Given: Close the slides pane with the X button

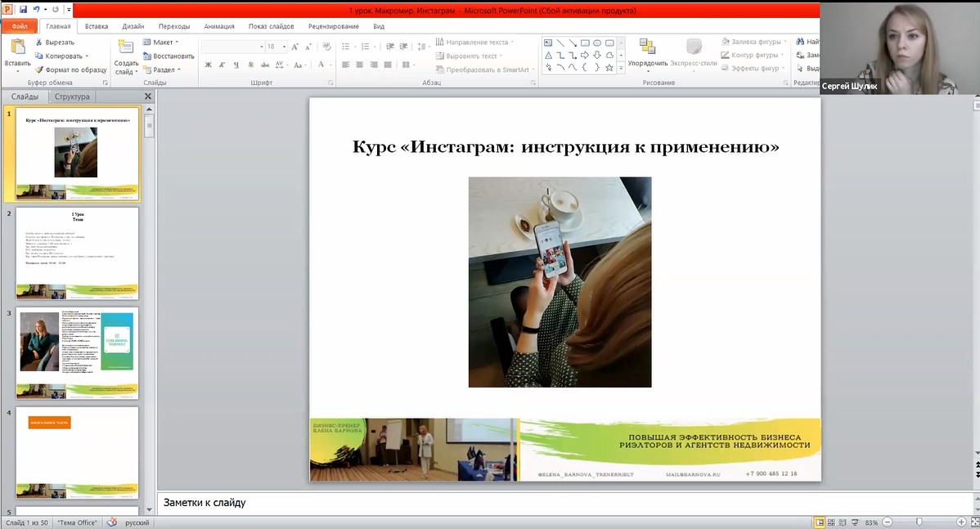Looking at the screenshot, I should (148, 96).
